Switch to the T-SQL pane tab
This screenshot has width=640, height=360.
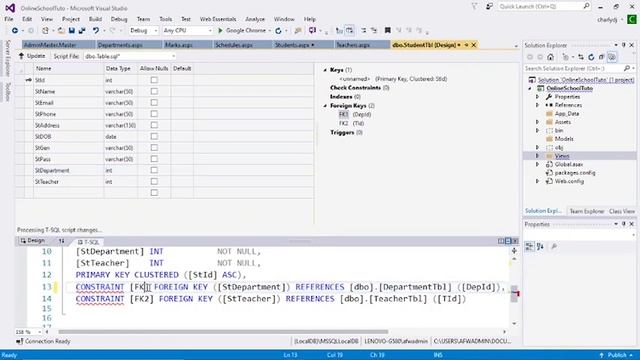click(x=89, y=242)
